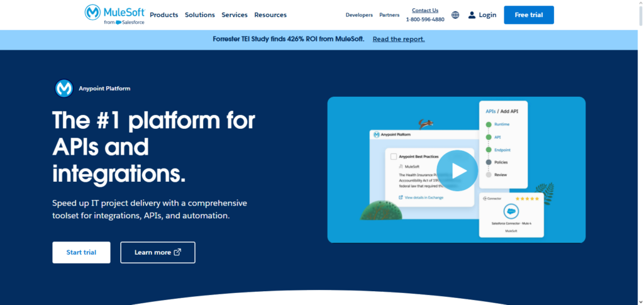
Task: Click the APIs breadcrumb in video card
Action: coord(491,111)
